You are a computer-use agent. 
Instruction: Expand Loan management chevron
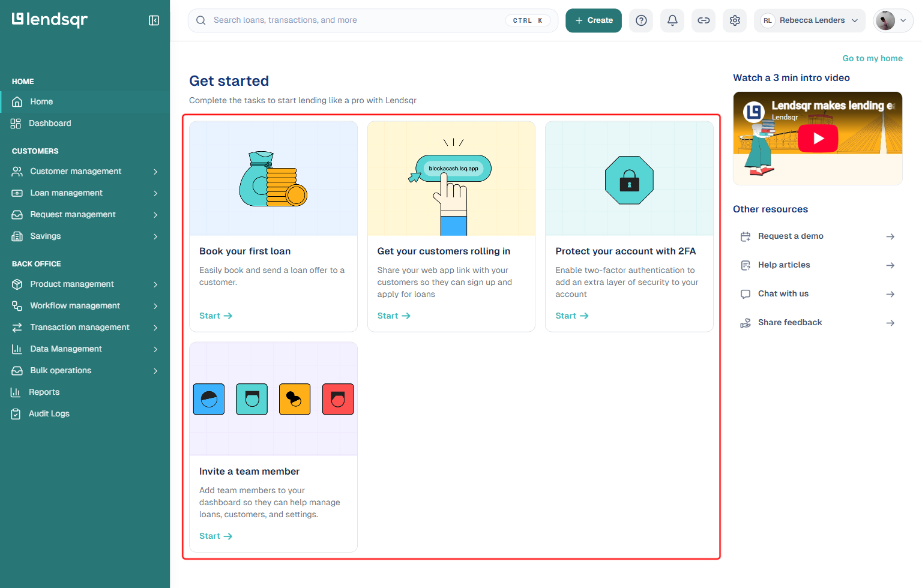pyautogui.click(x=155, y=193)
